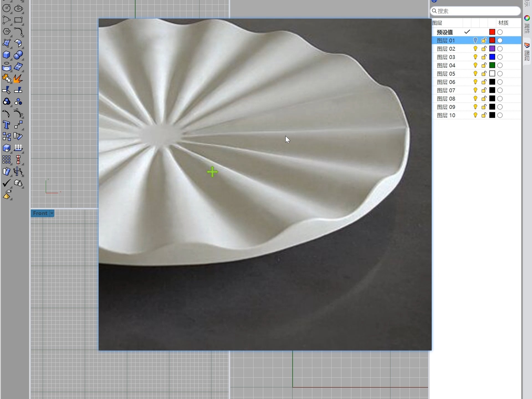The width and height of the screenshot is (532, 399).
Task: Click the Box solid tool
Action: coord(6,55)
